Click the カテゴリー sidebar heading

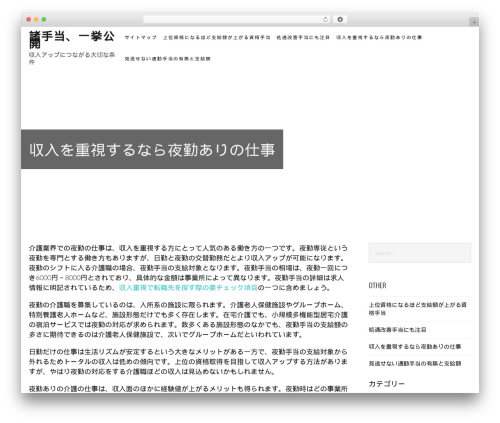(x=386, y=384)
